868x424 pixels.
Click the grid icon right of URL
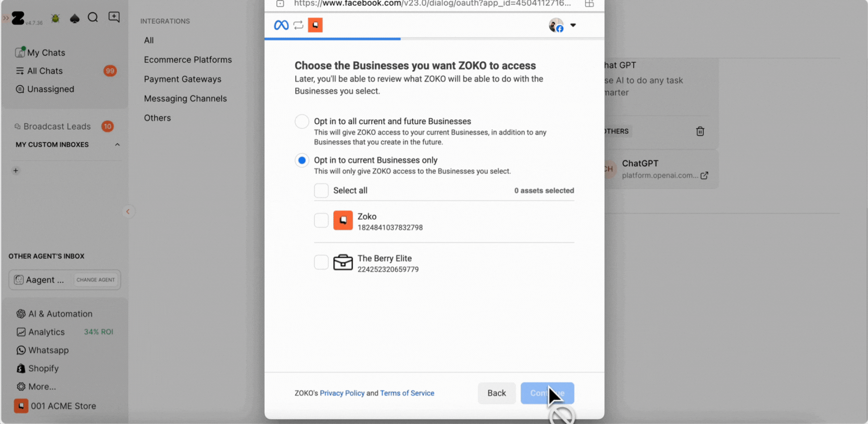(589, 4)
